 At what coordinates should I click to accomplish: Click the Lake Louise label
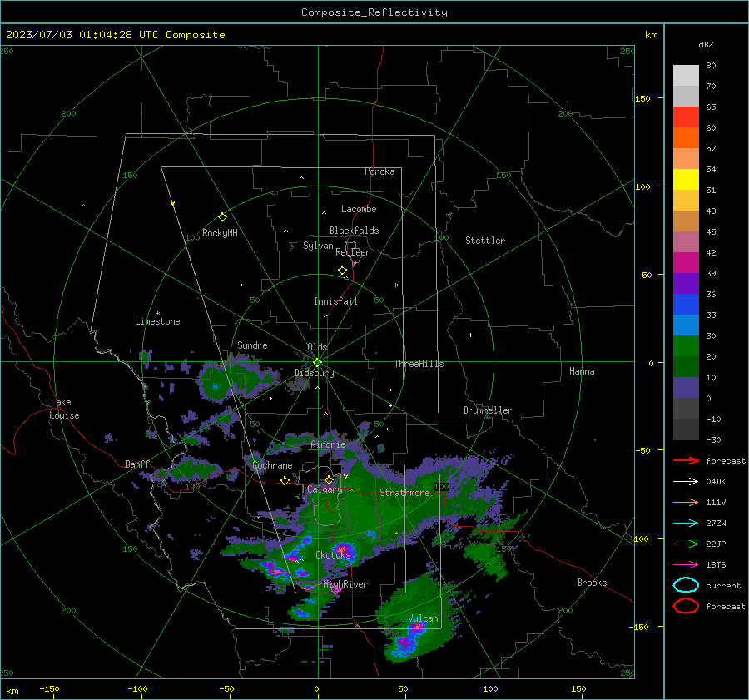coord(64,409)
